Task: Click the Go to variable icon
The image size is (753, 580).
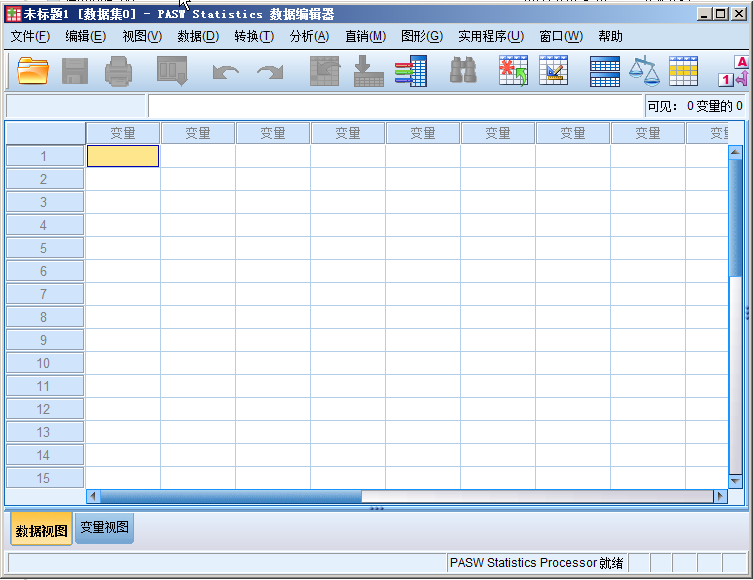Action: [x=368, y=71]
